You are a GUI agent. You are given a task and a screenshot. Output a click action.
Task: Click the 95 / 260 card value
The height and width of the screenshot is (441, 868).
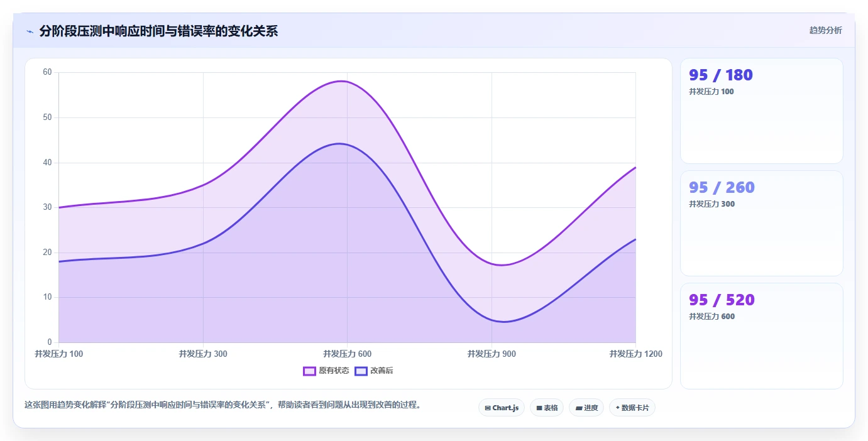[722, 188]
